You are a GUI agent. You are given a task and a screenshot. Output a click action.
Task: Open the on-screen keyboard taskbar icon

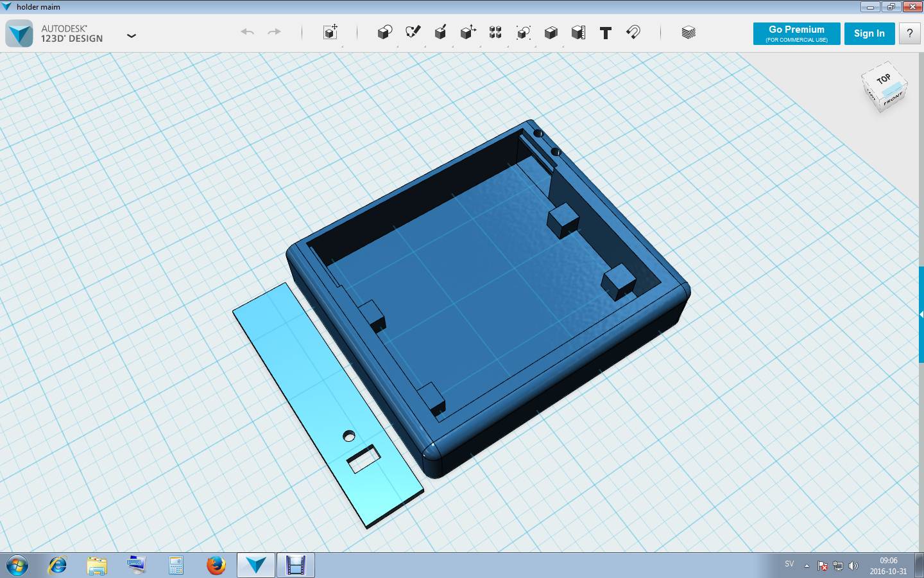pos(136,565)
